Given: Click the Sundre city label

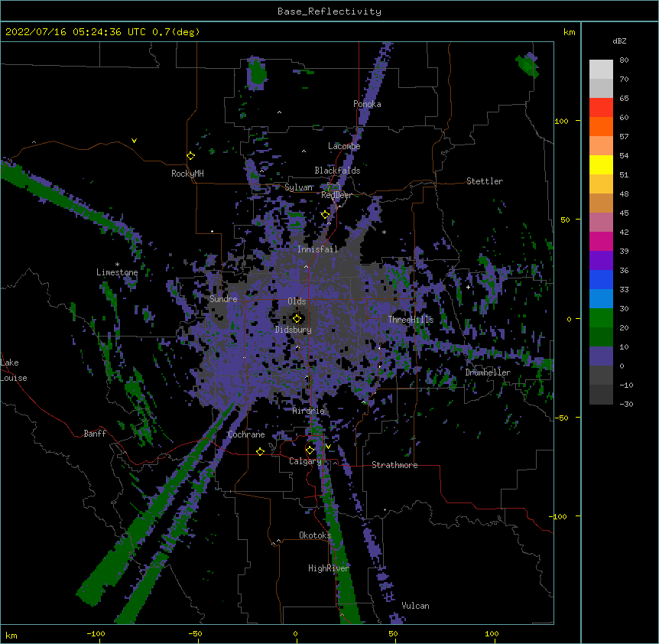Looking at the screenshot, I should [x=223, y=299].
